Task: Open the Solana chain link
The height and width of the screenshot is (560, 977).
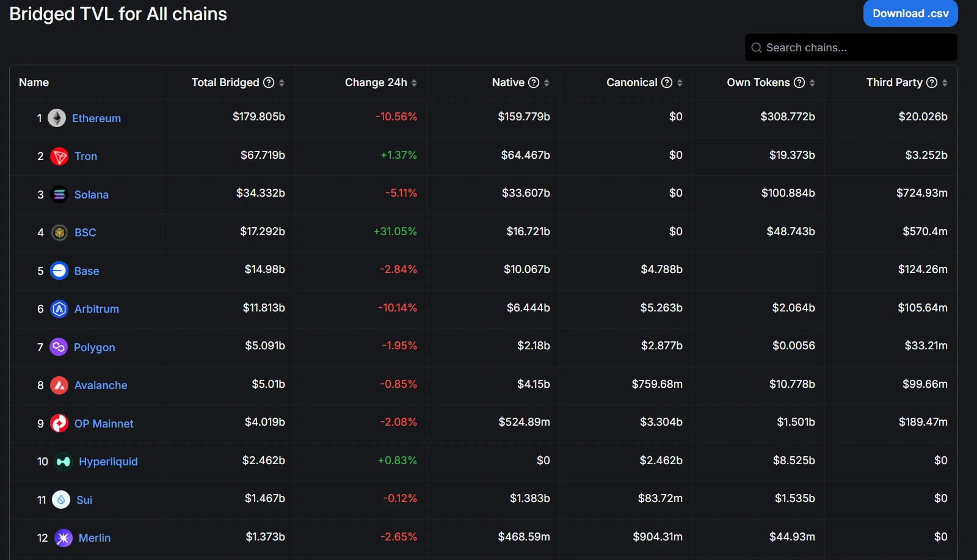Action: coord(92,195)
